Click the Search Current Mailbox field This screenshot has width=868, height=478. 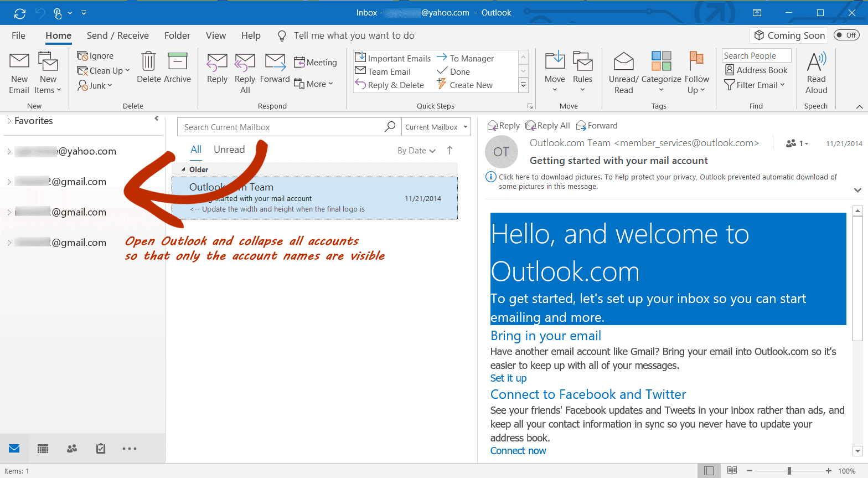[281, 127]
